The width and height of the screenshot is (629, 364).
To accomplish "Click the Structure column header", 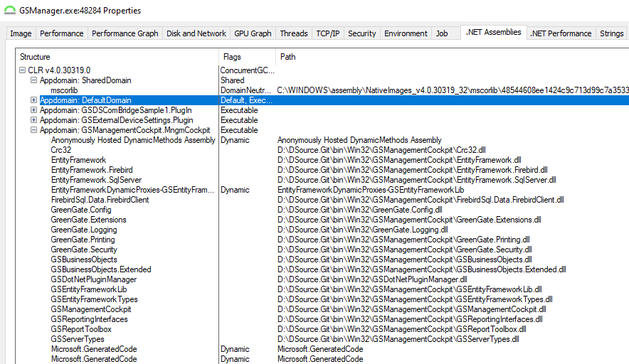I will 117,57.
